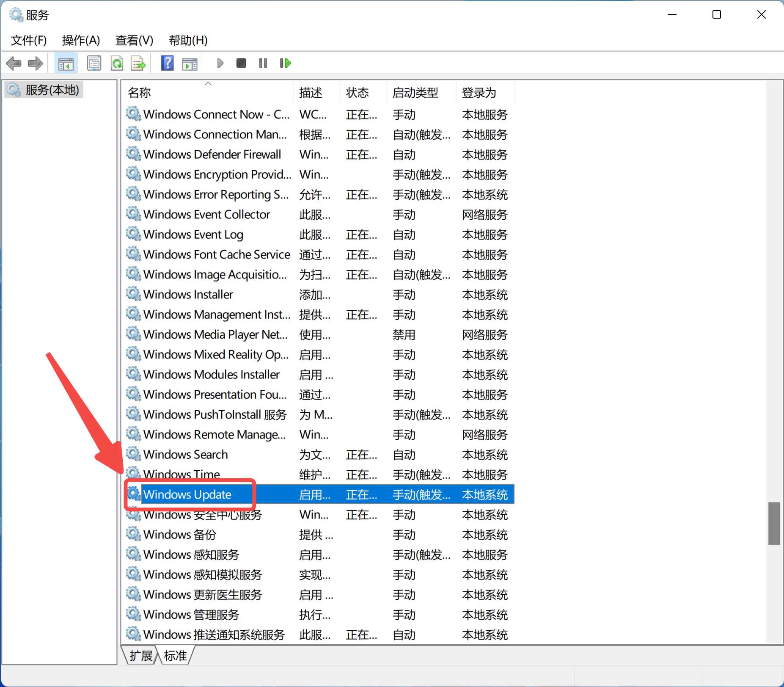Click the Refresh toolbar icon
This screenshot has height=687, width=784.
click(x=117, y=63)
